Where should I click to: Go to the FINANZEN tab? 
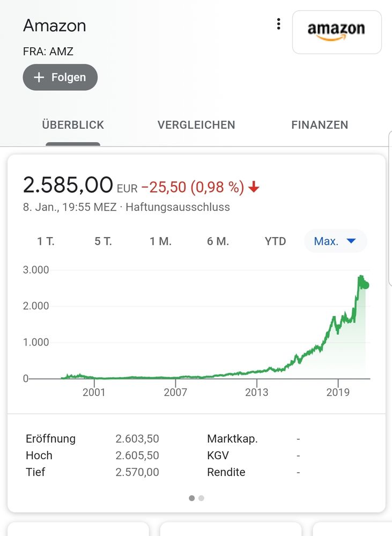pyautogui.click(x=320, y=125)
